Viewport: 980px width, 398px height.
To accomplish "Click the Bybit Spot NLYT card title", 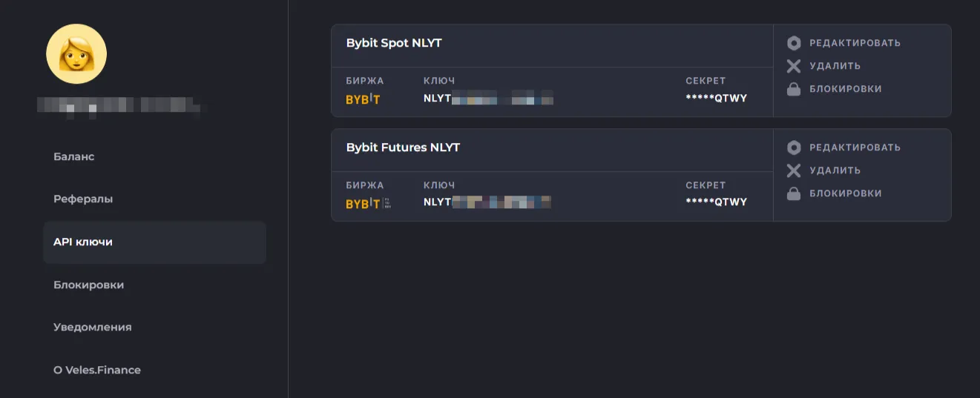I will 394,43.
